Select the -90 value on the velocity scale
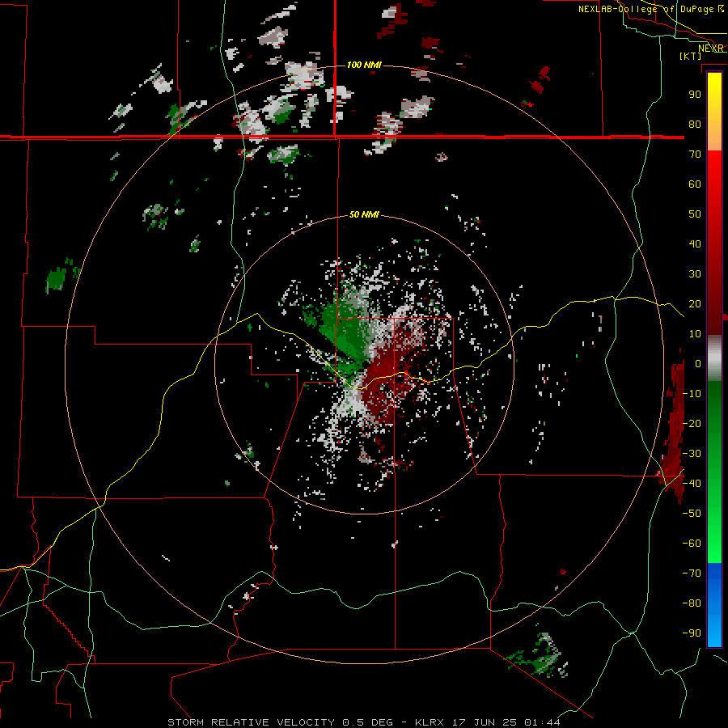Image resolution: width=728 pixels, height=728 pixels. pos(692,633)
